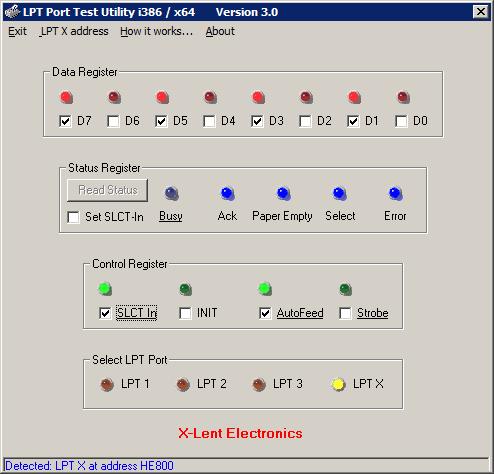Click the X-Lent Electronics link text
The image size is (494, 474).
(240, 433)
